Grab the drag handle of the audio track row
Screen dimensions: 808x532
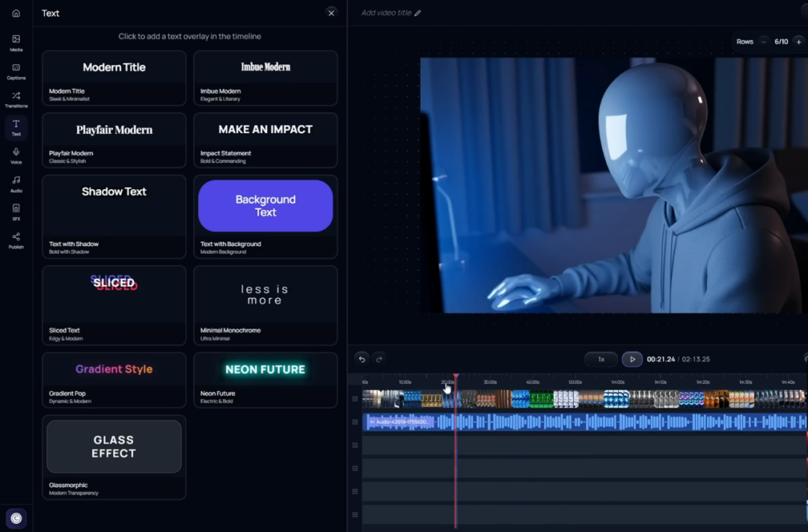(355, 422)
